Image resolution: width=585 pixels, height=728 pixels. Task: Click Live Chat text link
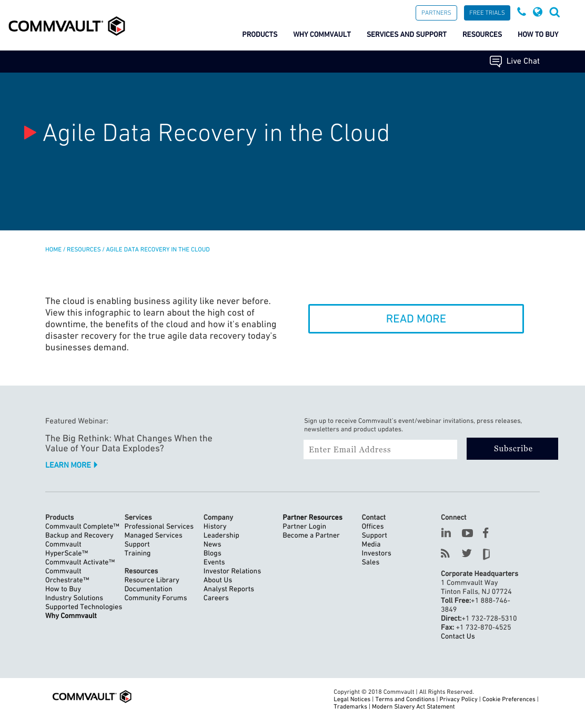click(523, 61)
